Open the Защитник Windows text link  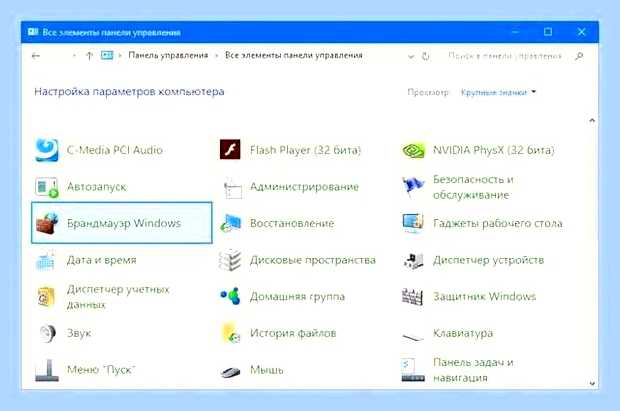[x=484, y=296]
